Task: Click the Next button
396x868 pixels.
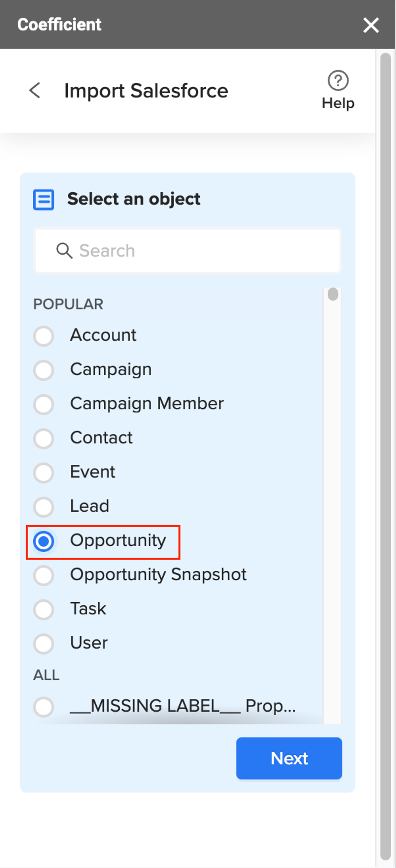Action: [x=289, y=758]
